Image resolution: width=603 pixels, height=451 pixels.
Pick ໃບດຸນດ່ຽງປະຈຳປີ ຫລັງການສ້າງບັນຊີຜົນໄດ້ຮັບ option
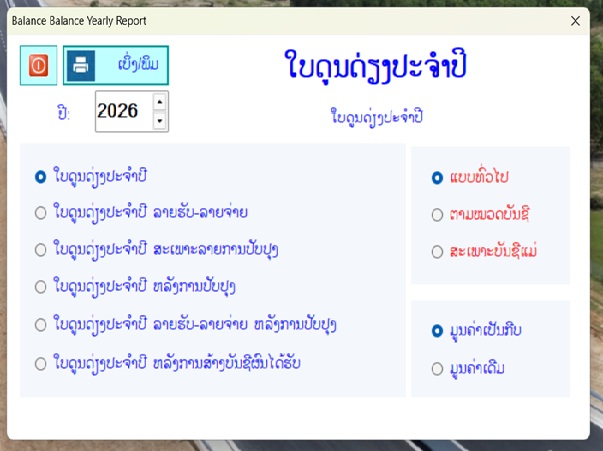click(x=41, y=362)
